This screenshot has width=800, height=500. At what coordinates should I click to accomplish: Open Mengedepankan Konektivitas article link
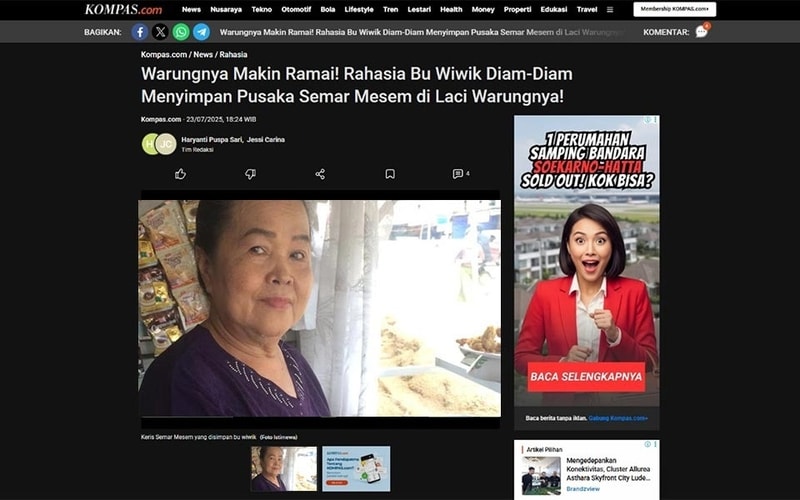(608, 469)
